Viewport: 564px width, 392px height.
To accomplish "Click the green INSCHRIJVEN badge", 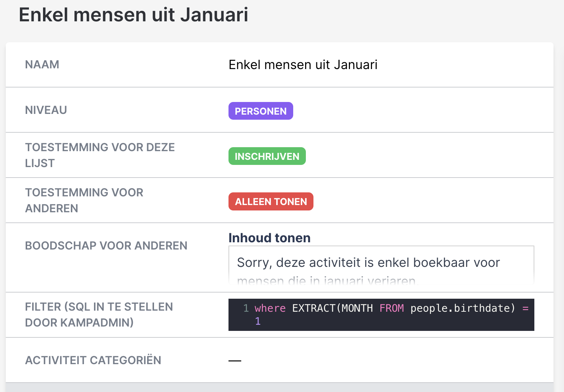I will (267, 156).
